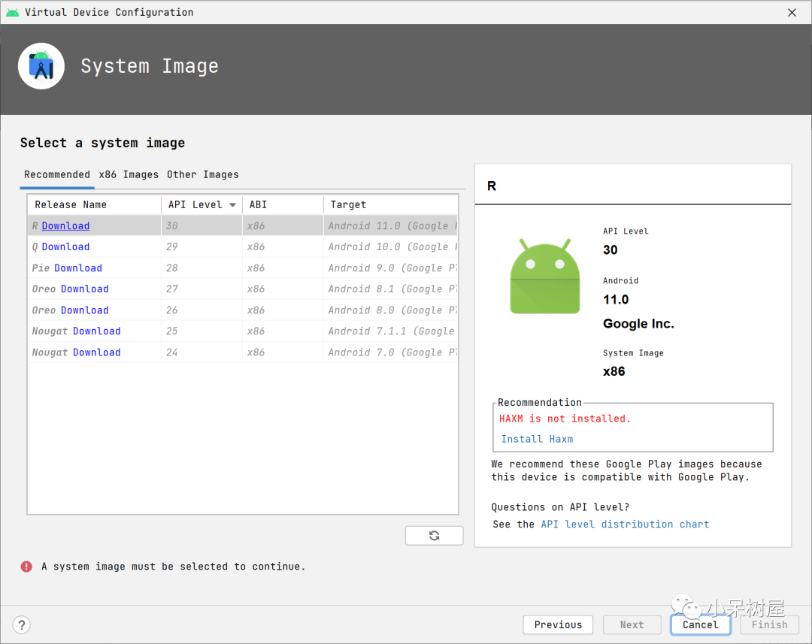This screenshot has height=644, width=812.
Task: Click the Android Studio logo in header
Action: 41,66
